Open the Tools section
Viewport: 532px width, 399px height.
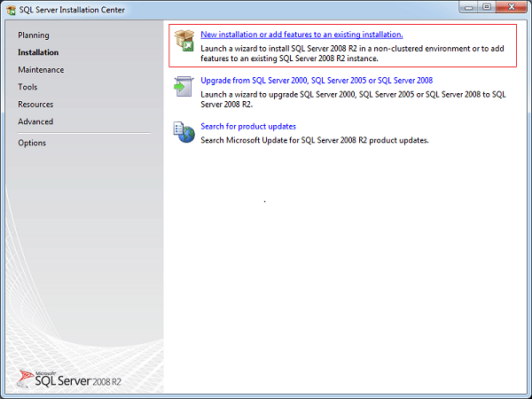point(27,87)
